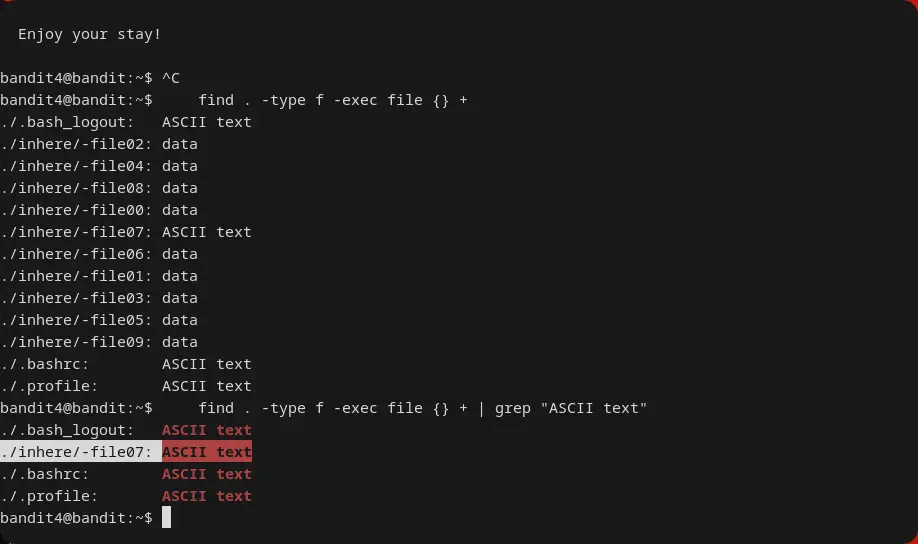Select the ./inhere/-file05 data line
Viewport: 918px width, 544px height.
coord(99,320)
